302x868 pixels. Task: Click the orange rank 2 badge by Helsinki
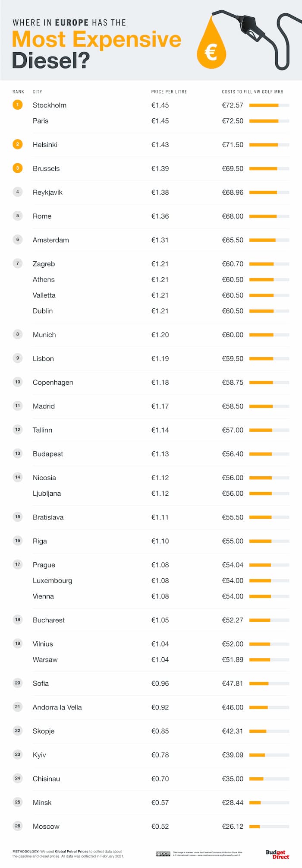click(18, 144)
